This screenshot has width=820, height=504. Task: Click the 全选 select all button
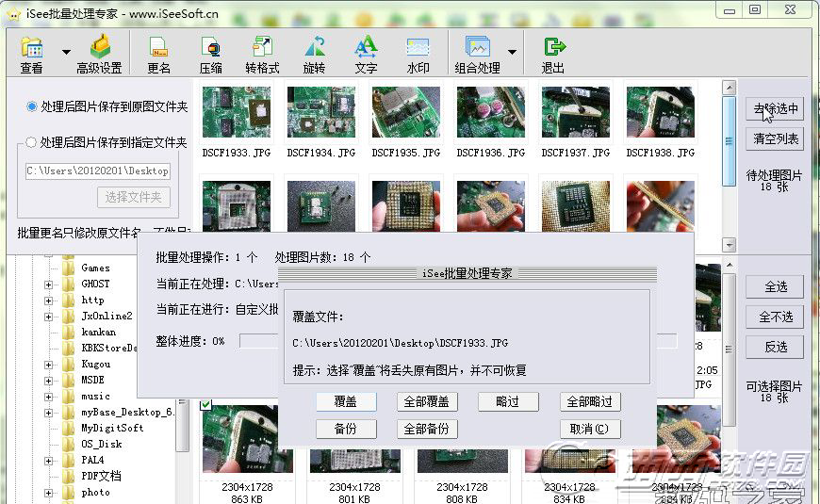[x=775, y=286]
